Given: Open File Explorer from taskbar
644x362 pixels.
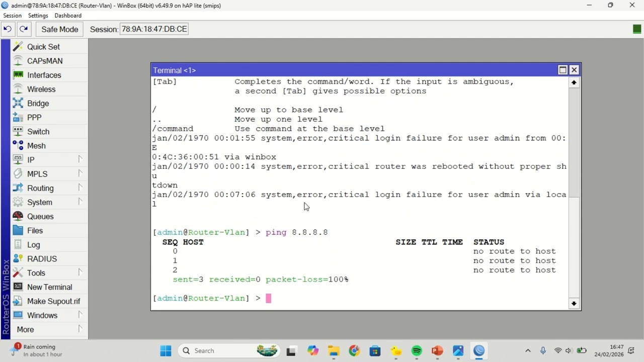Looking at the screenshot, I should pyautogui.click(x=334, y=350).
